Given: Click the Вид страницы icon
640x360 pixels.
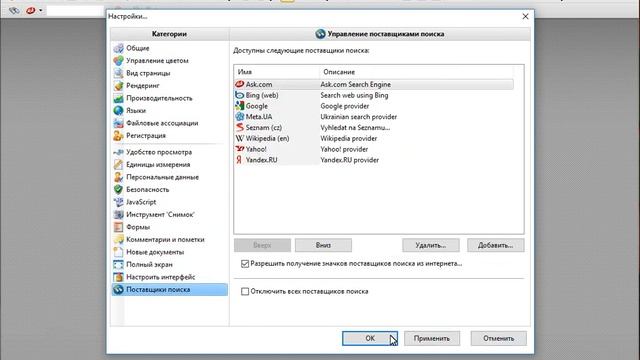Looking at the screenshot, I should pos(118,73).
